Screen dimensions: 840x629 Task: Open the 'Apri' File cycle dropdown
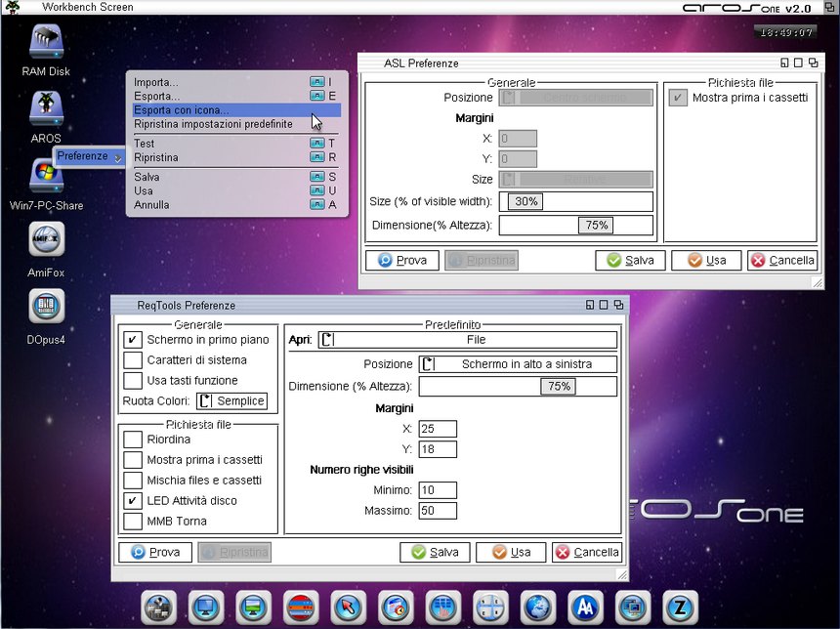467,340
